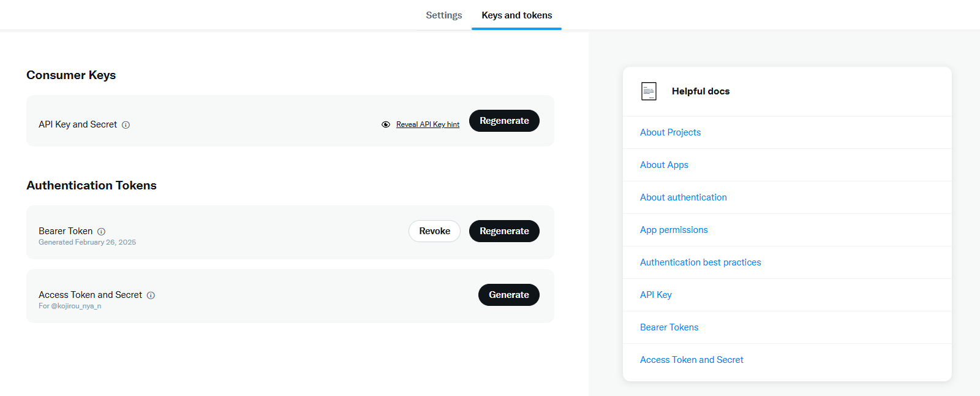Open About authentication documentation
The width and height of the screenshot is (980, 396).
point(684,197)
